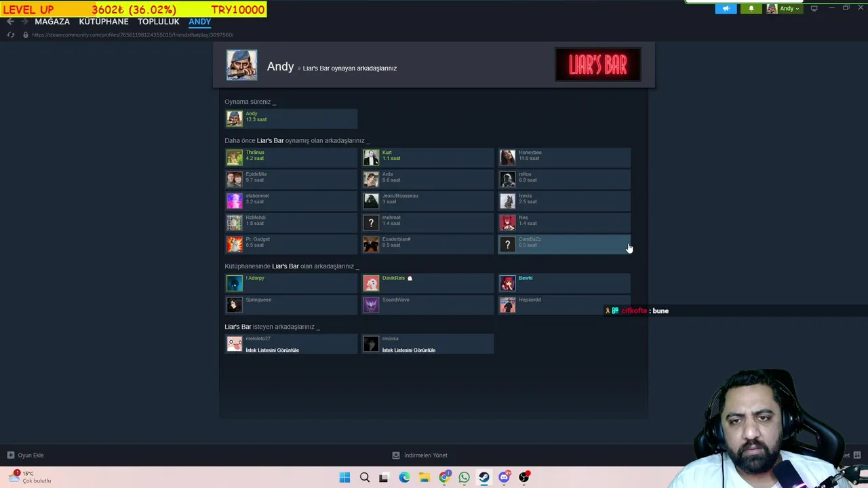Open Pr. Gadget's avatar
Image resolution: width=868 pixels, height=488 pixels.
[234, 244]
